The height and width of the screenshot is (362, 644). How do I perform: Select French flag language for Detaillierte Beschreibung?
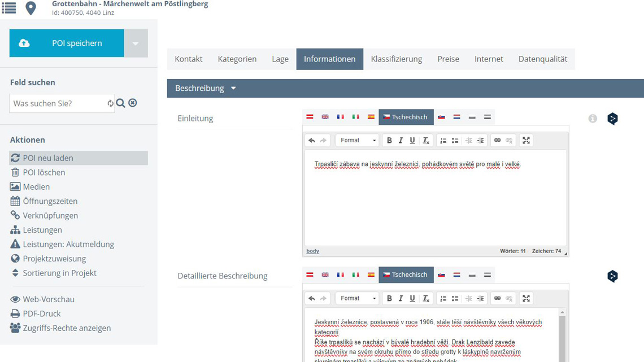341,274
